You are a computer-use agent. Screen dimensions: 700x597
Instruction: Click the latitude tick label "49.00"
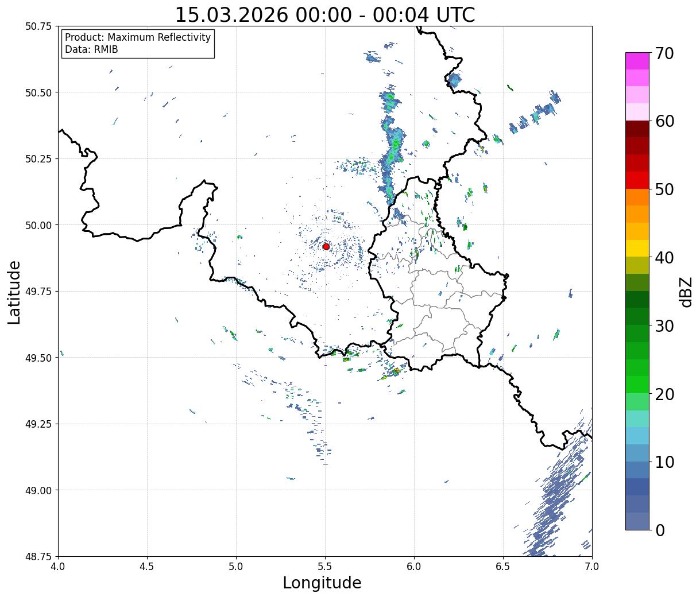[x=38, y=490]
